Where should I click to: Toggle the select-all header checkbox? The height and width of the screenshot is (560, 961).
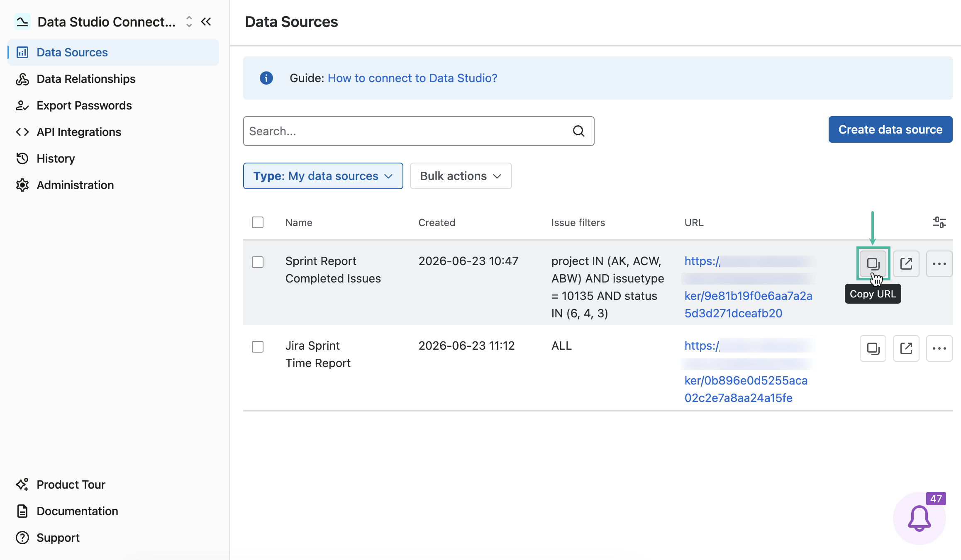coord(258,222)
